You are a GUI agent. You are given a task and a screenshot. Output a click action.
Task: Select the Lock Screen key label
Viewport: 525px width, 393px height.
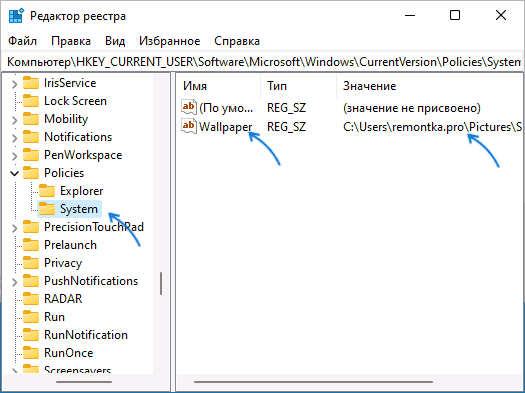point(75,101)
